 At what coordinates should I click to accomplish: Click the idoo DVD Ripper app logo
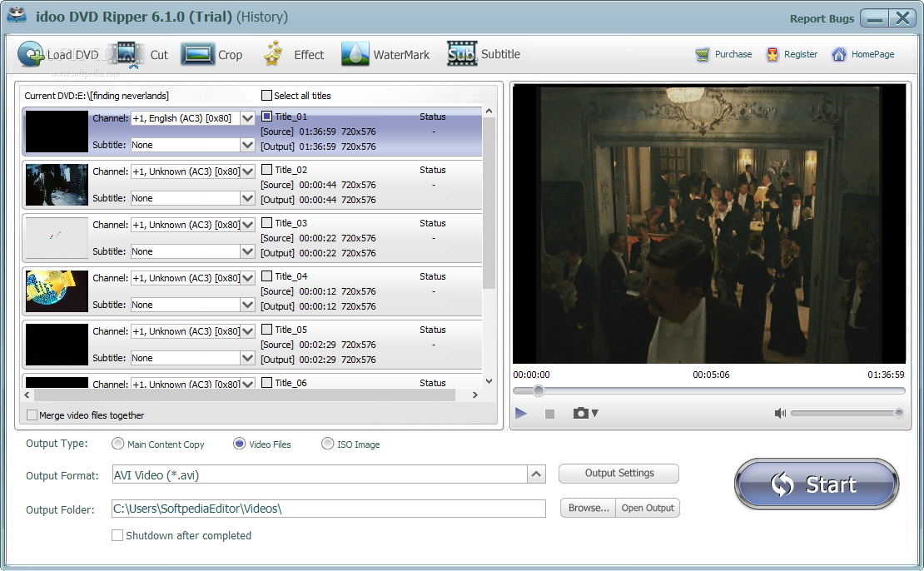(17, 15)
